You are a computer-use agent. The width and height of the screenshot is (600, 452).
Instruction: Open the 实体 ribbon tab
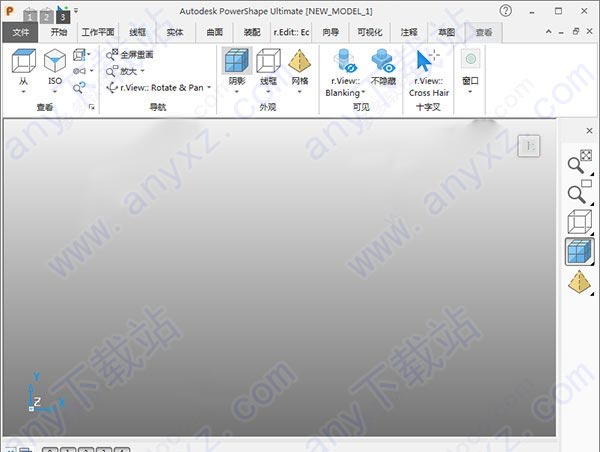click(x=175, y=32)
